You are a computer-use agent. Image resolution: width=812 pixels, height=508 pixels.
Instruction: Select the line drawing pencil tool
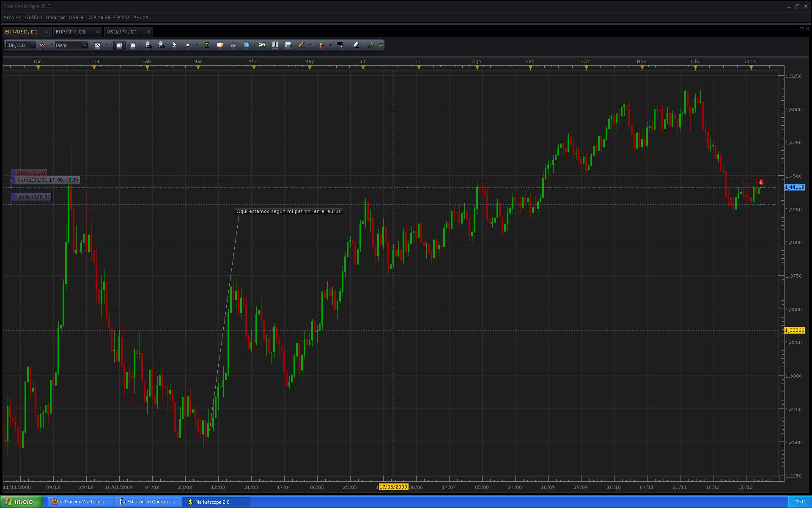[x=301, y=45]
